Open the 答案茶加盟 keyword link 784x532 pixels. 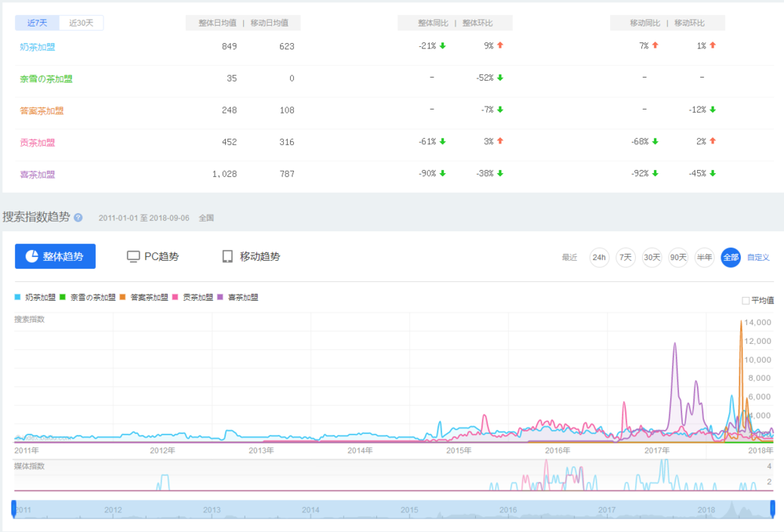coord(42,111)
